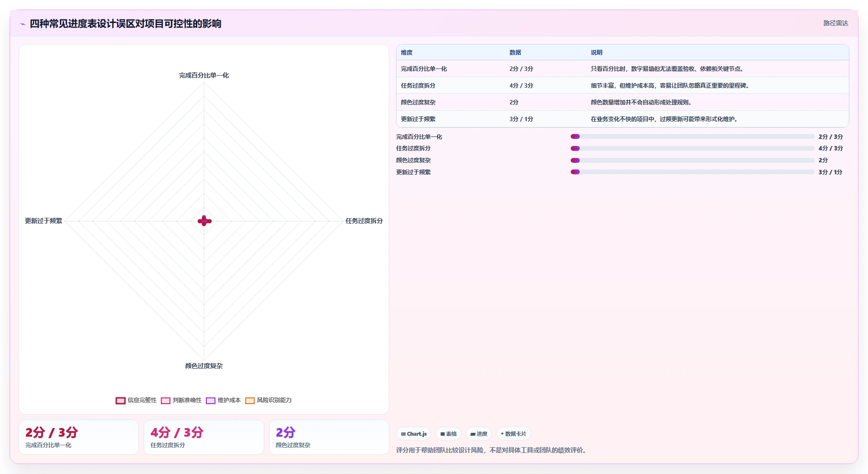Click the progress bar for 完成百分比单一化
This screenshot has width=868, height=474.
pyautogui.click(x=692, y=136)
